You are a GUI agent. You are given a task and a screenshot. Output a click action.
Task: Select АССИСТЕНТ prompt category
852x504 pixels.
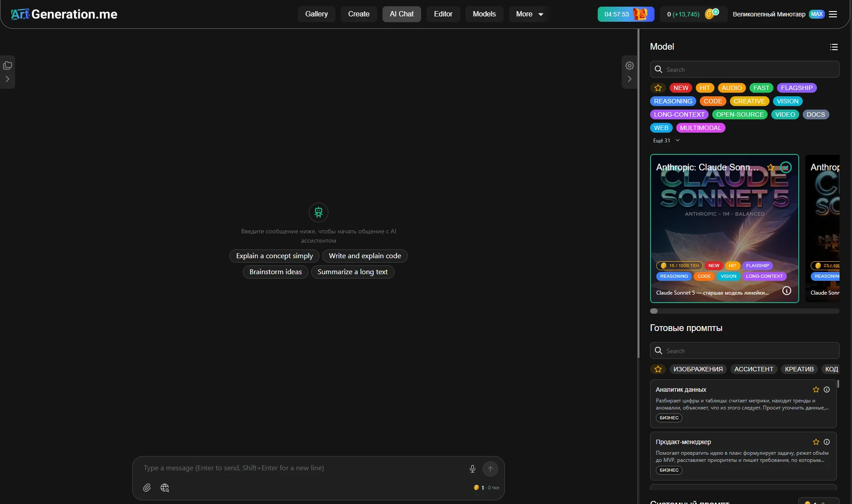tap(753, 369)
